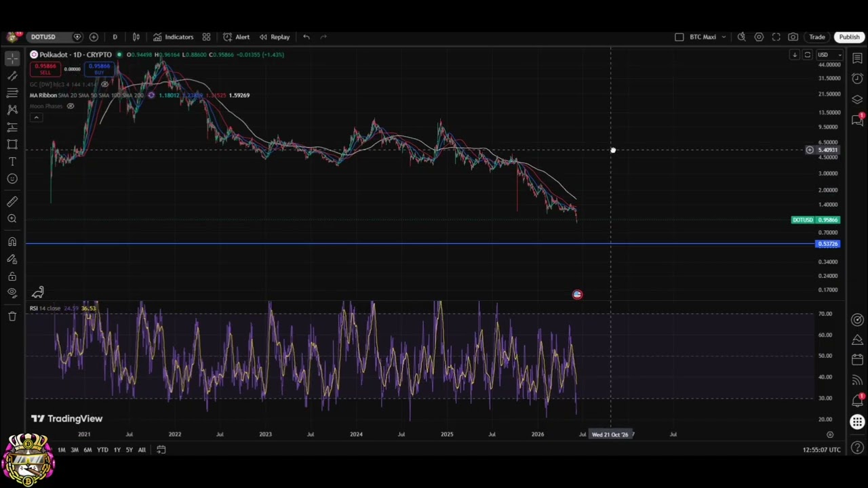Viewport: 868px width, 488px height.
Task: Open the Indicators menu
Action: point(174,37)
